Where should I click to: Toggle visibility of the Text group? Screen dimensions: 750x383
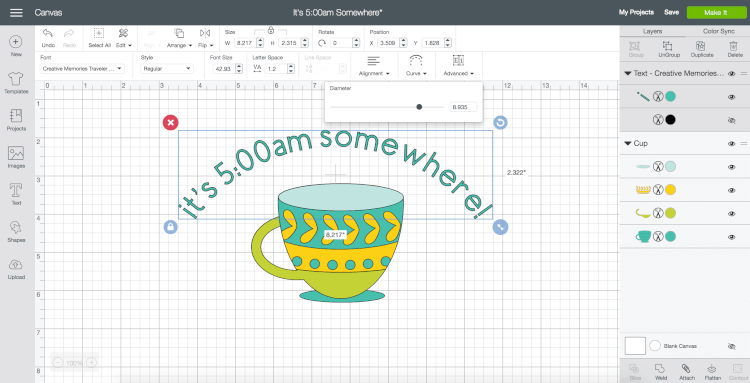pyautogui.click(x=731, y=74)
